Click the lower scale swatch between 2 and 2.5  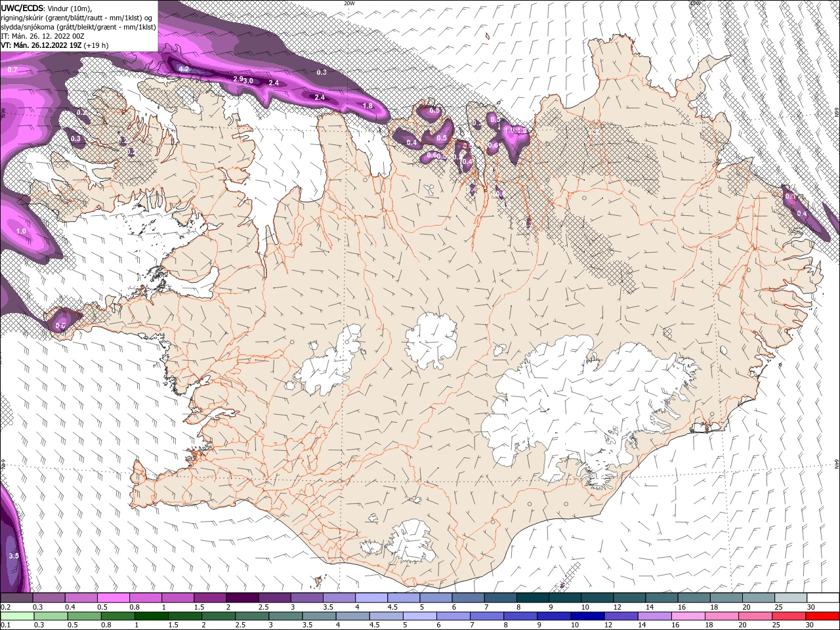click(218, 616)
